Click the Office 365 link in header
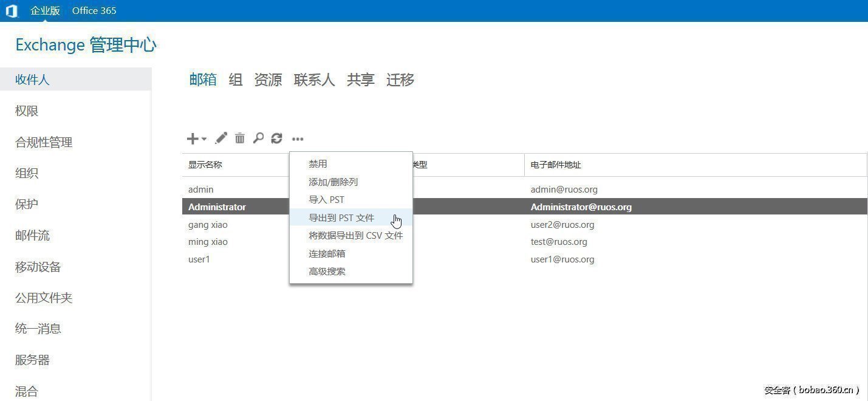Image resolution: width=868 pixels, height=401 pixels. (94, 11)
